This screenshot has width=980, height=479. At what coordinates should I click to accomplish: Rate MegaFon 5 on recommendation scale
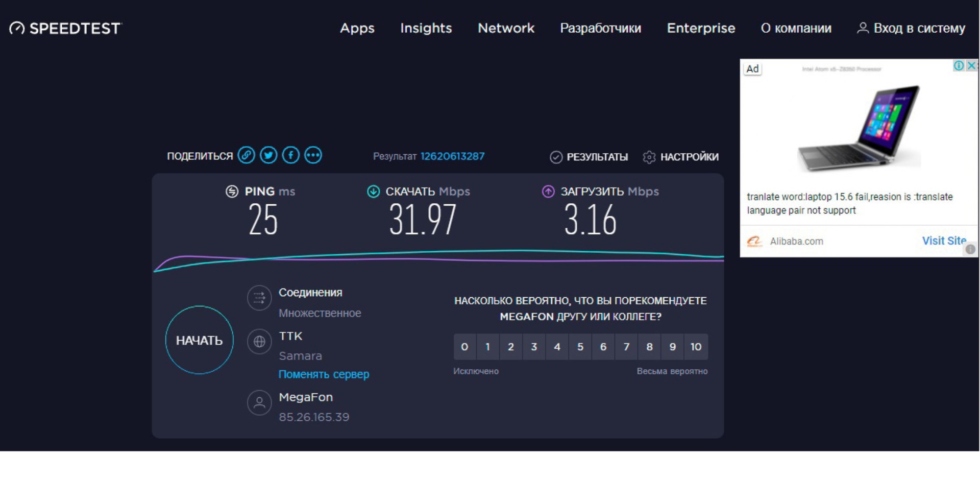coord(580,347)
